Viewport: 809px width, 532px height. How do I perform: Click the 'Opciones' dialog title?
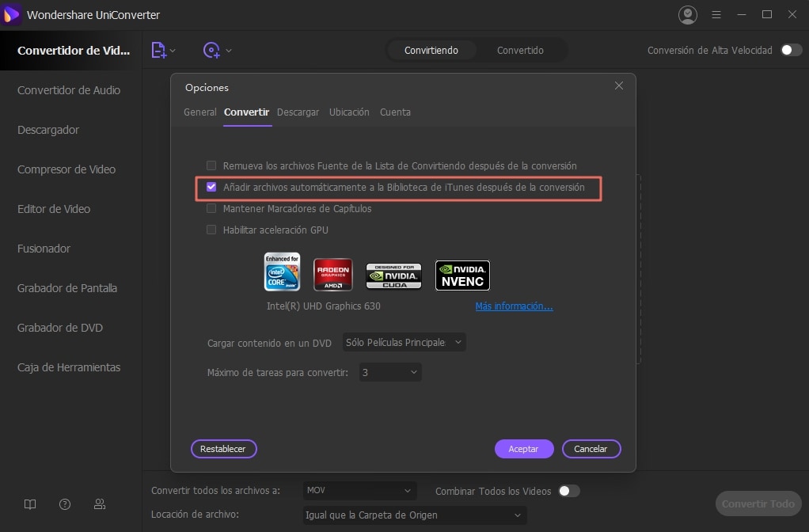(207, 88)
